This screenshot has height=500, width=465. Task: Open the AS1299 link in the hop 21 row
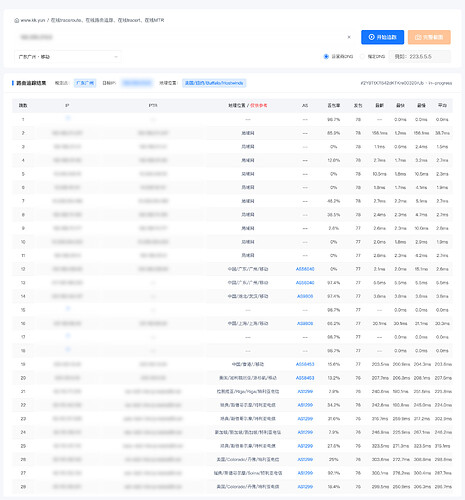tap(305, 391)
